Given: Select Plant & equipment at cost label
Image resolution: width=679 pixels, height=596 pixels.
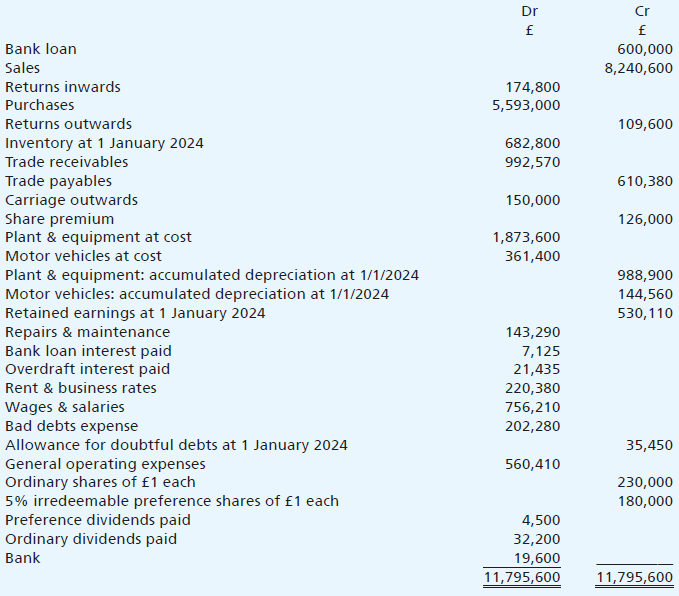Looking at the screenshot, I should point(98,237).
